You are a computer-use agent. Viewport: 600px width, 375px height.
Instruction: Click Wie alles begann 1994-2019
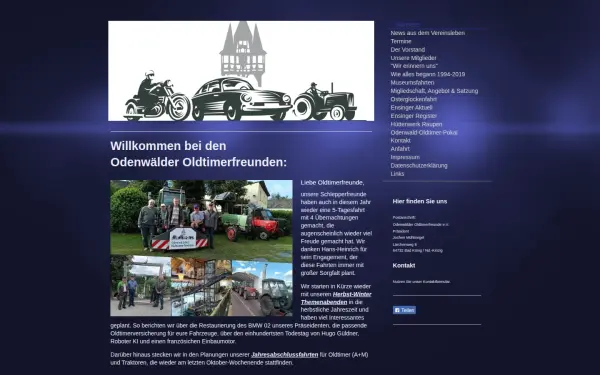(427, 75)
